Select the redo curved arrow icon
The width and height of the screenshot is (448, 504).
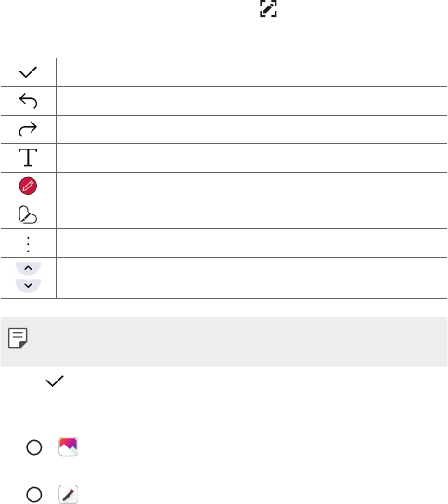pos(28,129)
